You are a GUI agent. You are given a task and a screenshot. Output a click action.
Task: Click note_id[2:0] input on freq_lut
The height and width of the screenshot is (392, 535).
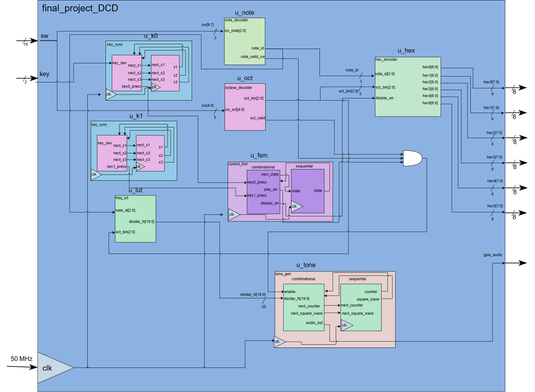pyautogui.click(x=125, y=211)
